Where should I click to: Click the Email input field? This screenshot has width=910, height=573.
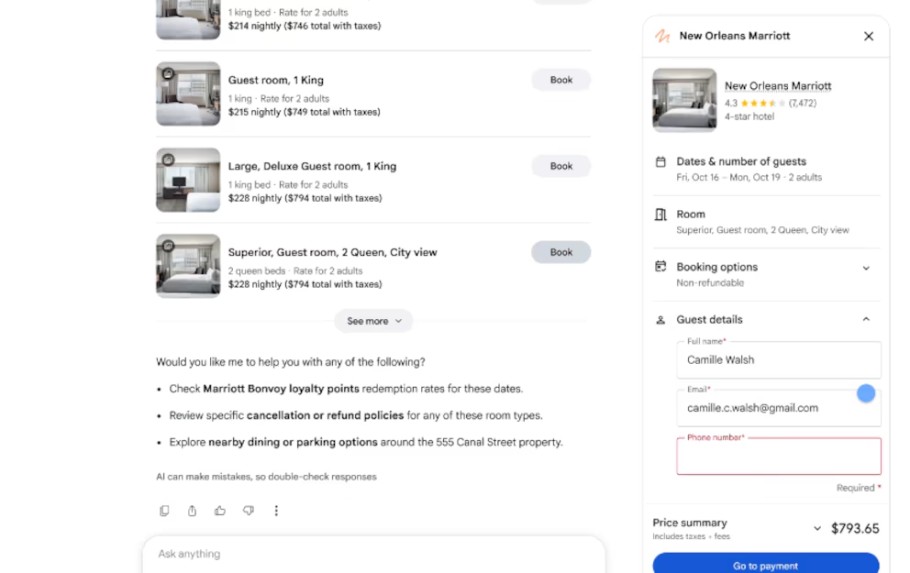coord(778,408)
